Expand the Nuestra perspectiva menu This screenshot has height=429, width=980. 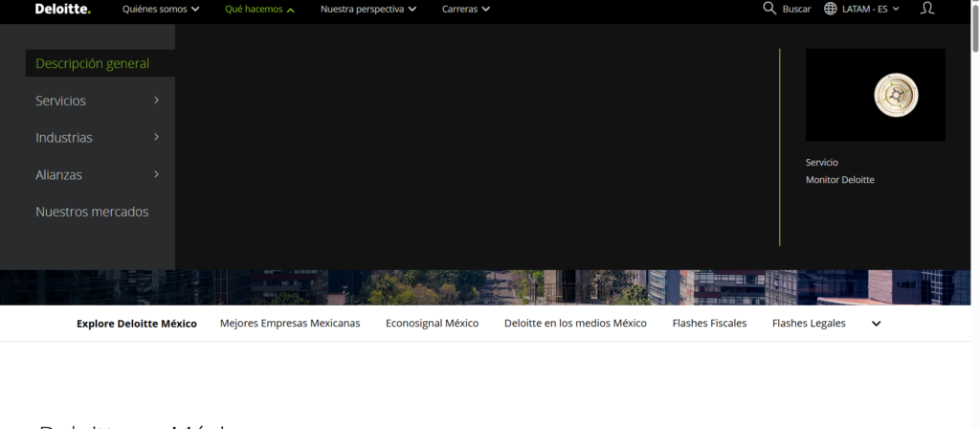[368, 10]
